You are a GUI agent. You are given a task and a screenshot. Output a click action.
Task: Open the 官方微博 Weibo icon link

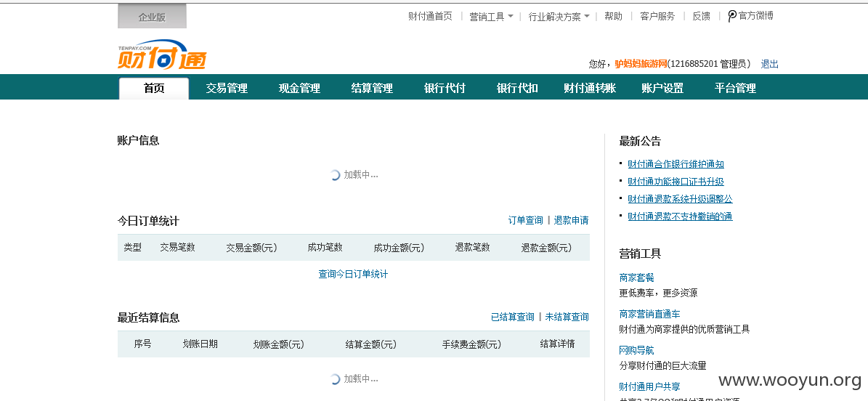point(750,16)
